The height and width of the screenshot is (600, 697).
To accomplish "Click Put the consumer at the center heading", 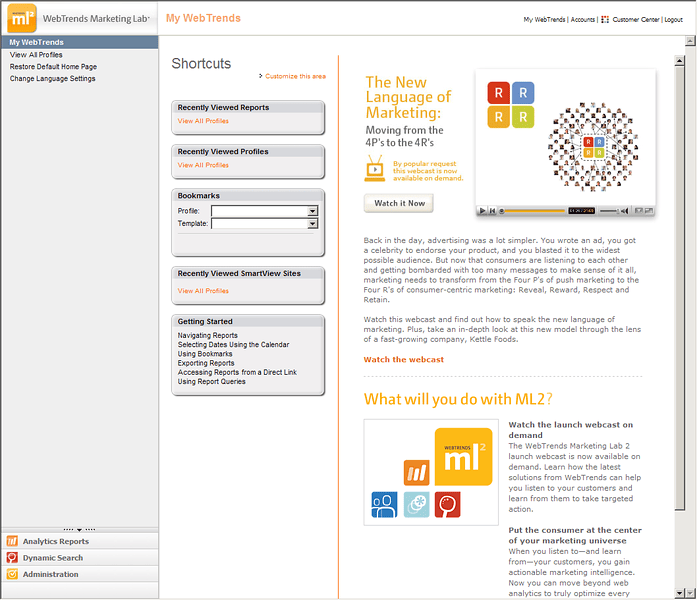I will click(575, 535).
